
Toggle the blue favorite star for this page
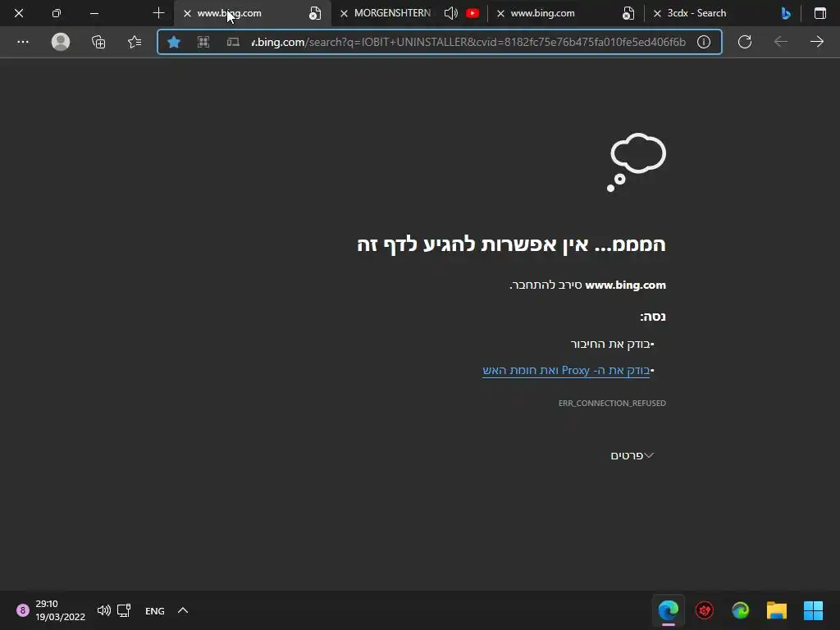tap(174, 42)
